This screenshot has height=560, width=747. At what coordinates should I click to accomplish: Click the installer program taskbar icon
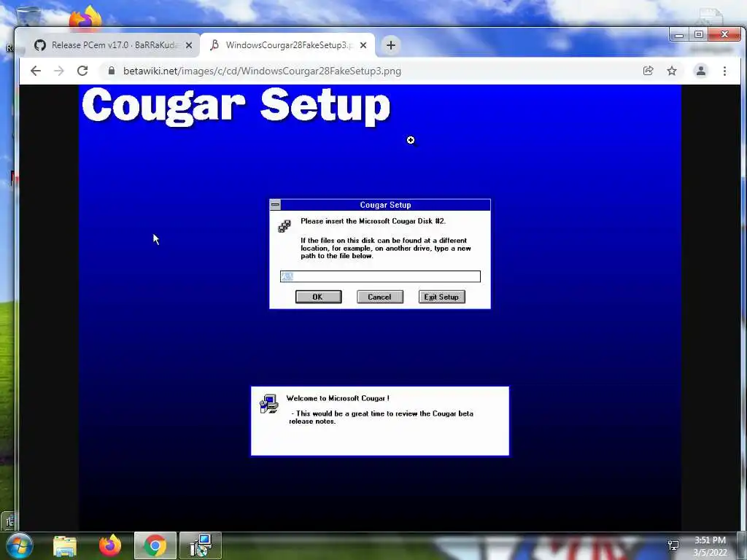[x=200, y=545]
